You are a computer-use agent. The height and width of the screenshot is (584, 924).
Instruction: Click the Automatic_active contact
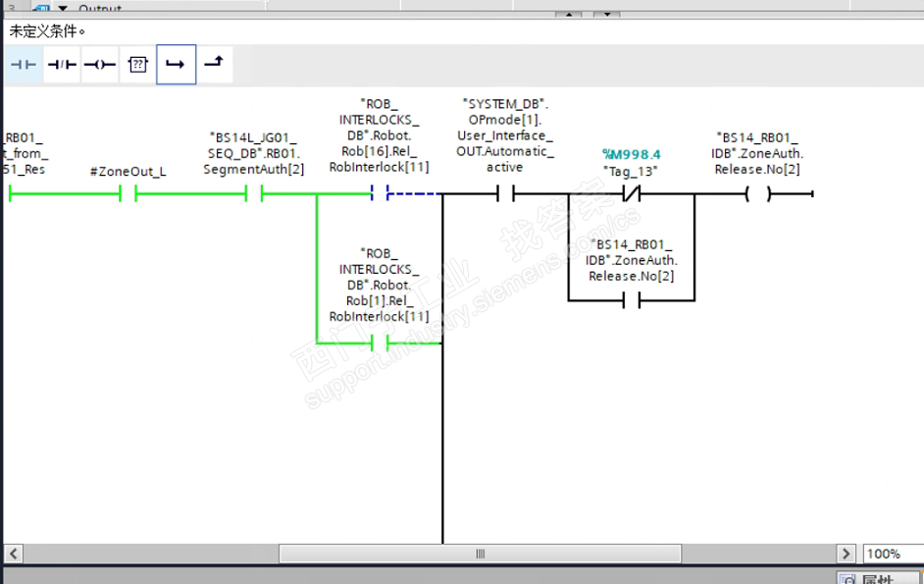505,193
